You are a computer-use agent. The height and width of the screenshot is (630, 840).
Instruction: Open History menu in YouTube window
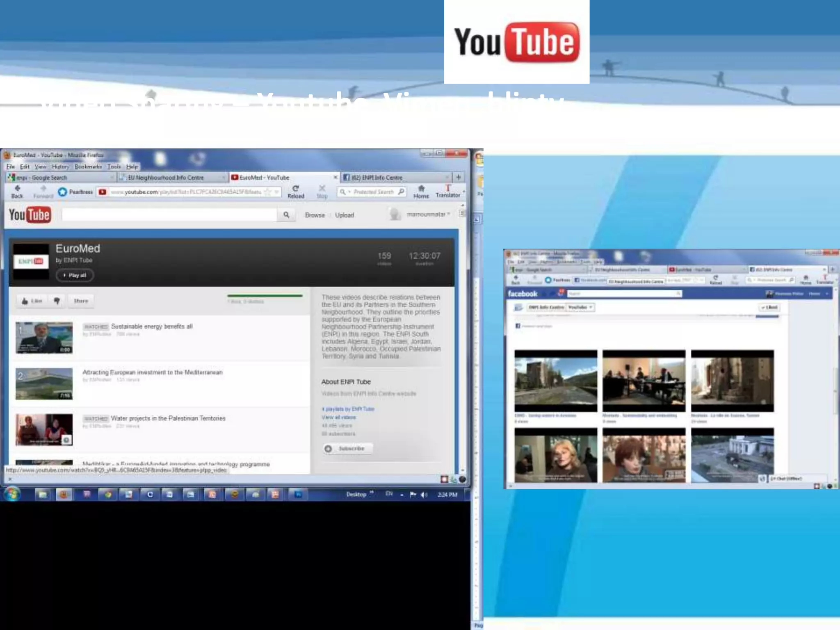(60, 167)
